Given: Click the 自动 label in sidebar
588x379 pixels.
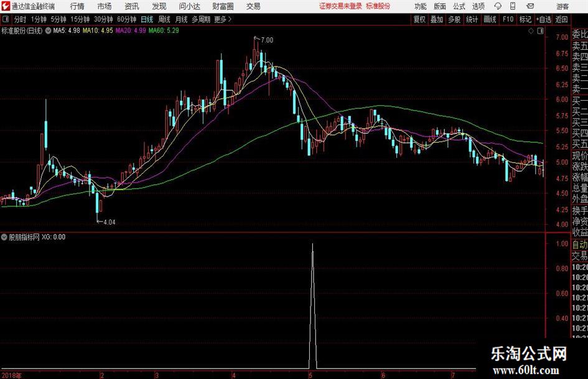Looking at the screenshot, I should click(580, 245).
